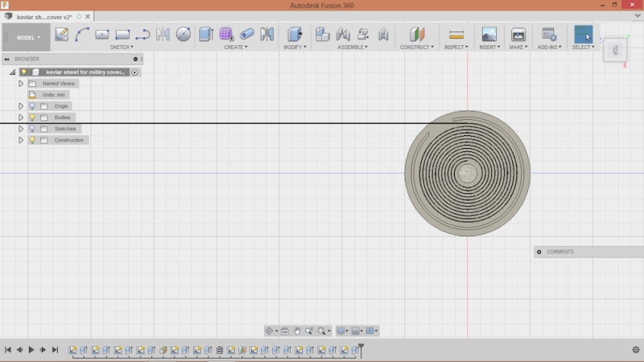Screen dimensions: 644x362
Task: Click the Create Sketch icon
Action: [x=61, y=34]
